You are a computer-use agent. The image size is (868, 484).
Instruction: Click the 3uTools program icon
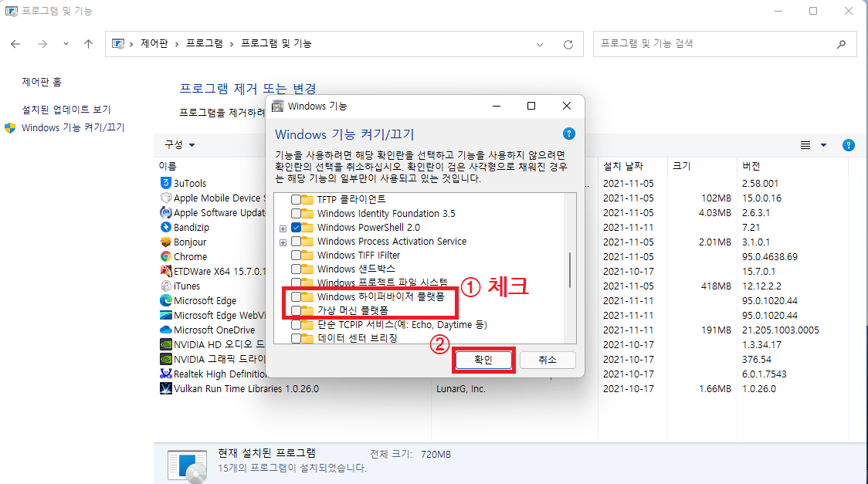tap(165, 182)
